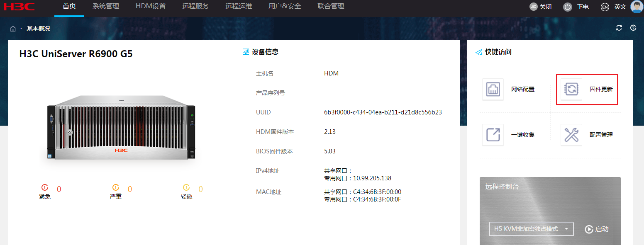Open the 网络配置 shortcut link
The width and height of the screenshot is (644, 245).
coord(523,89)
